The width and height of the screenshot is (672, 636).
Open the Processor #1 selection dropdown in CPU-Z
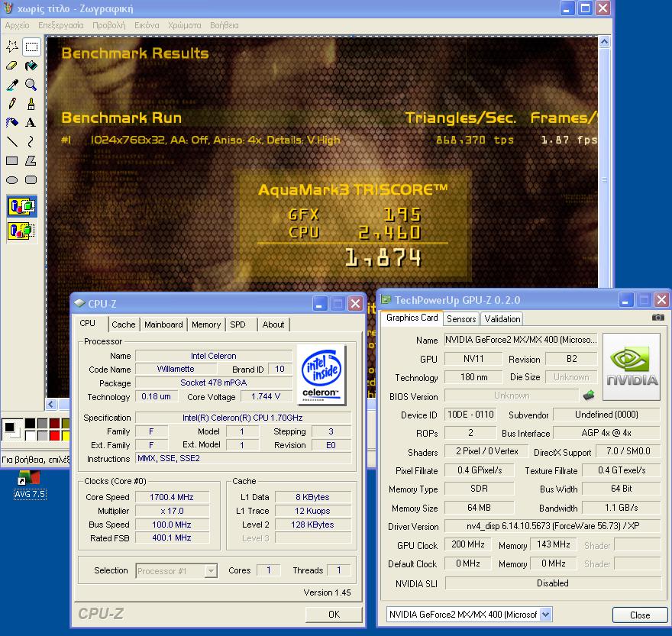211,571
